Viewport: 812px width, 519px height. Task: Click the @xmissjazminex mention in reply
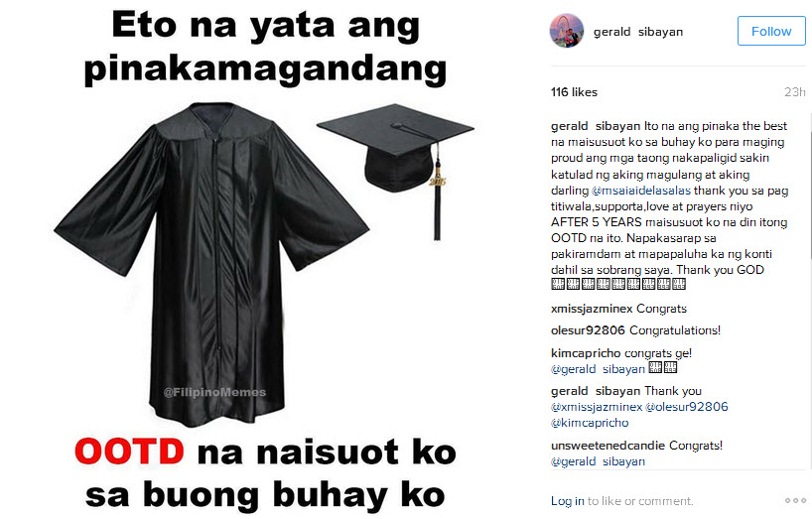click(x=597, y=407)
